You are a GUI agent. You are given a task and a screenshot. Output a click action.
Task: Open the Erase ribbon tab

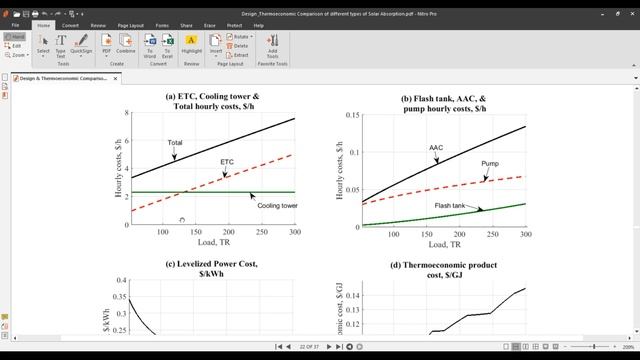(x=209, y=25)
